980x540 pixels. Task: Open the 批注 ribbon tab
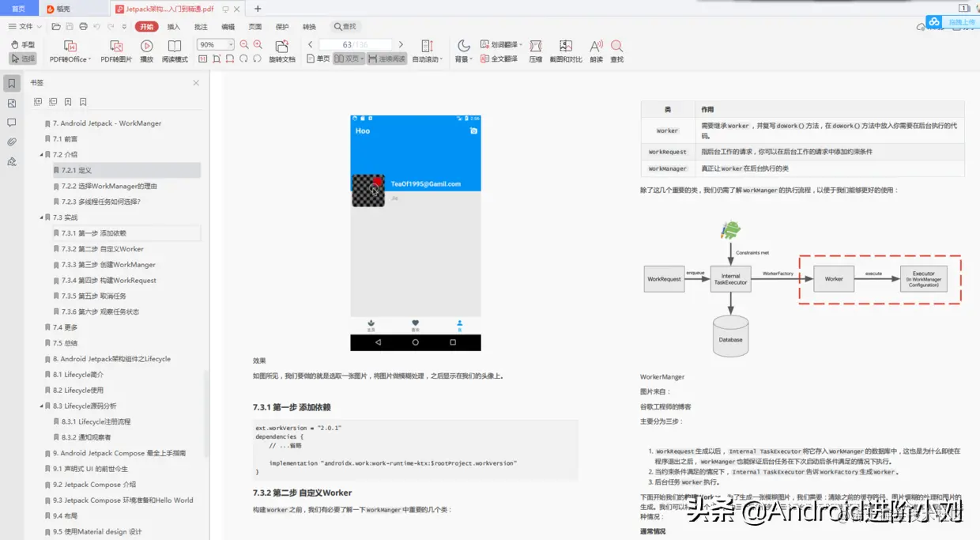(x=201, y=27)
